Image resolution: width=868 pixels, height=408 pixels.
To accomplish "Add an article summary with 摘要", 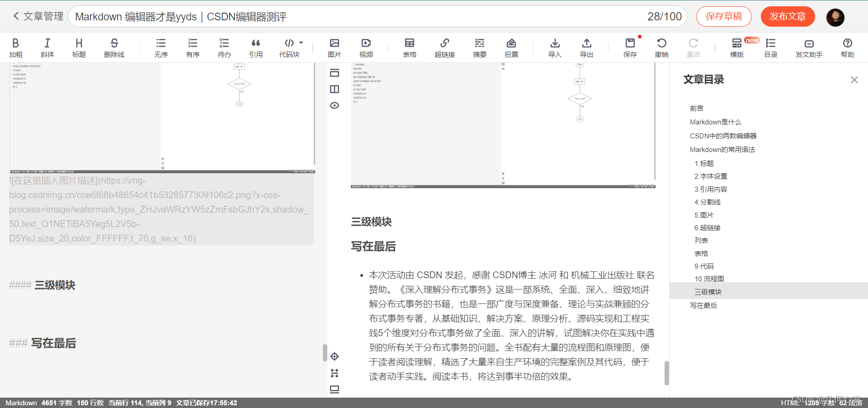I will coord(480,47).
